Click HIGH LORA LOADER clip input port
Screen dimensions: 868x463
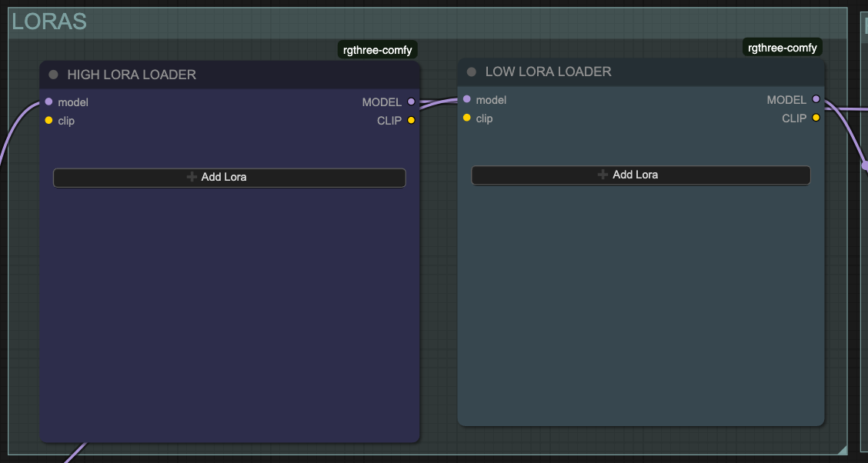pos(48,120)
